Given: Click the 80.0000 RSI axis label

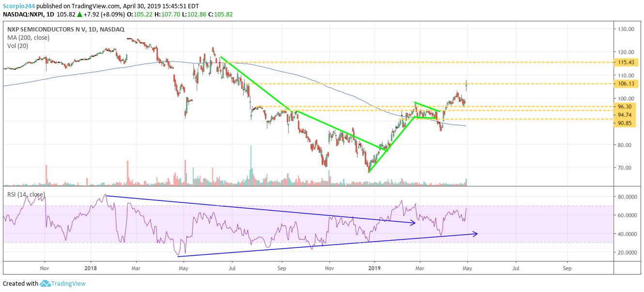Looking at the screenshot, I should pos(628,197).
